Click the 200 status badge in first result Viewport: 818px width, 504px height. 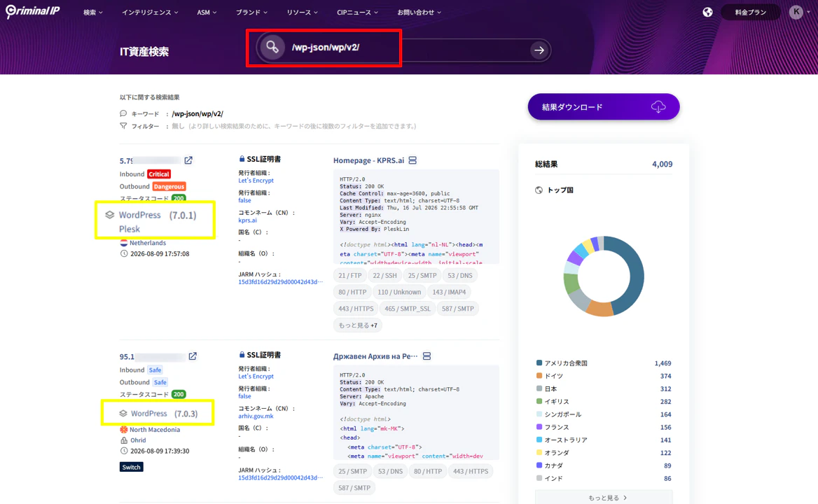[x=179, y=199]
